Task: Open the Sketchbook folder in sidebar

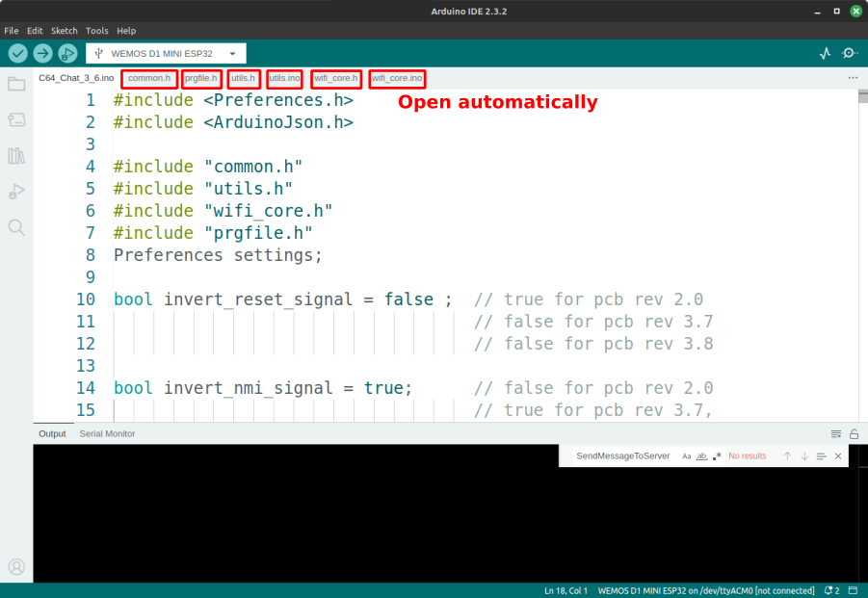Action: tap(16, 84)
